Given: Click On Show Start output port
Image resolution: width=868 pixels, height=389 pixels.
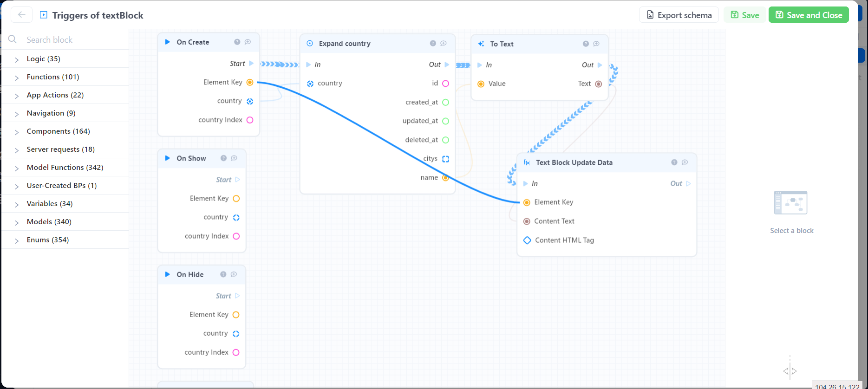Looking at the screenshot, I should [x=237, y=180].
